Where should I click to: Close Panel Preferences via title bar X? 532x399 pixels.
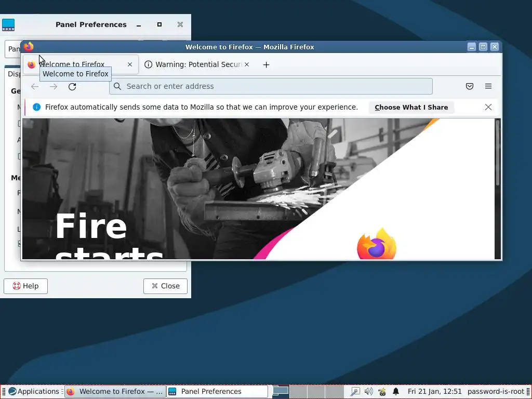(x=180, y=24)
